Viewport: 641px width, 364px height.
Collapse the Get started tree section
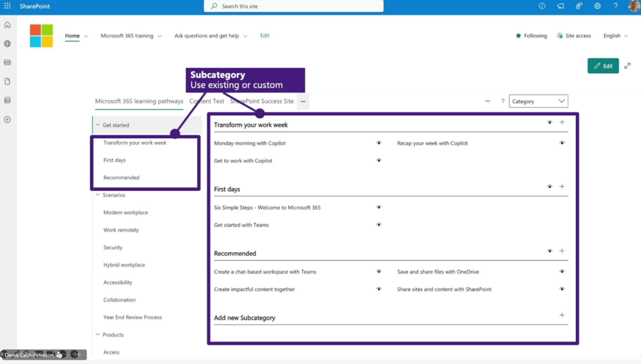coord(98,125)
